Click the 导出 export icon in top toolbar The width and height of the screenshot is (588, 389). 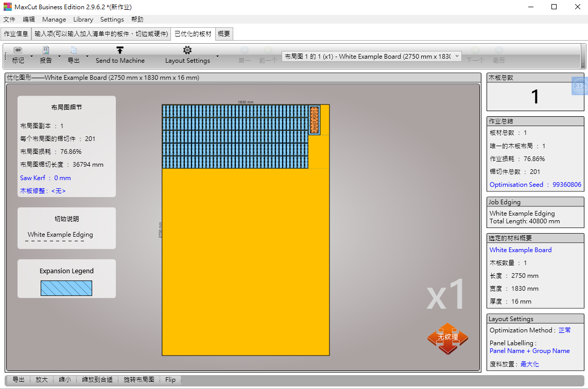[74, 50]
